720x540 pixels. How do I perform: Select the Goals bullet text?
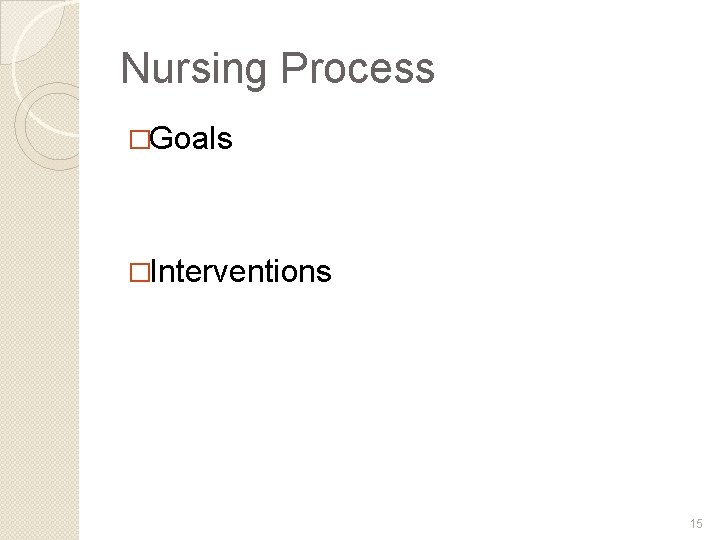192,140
